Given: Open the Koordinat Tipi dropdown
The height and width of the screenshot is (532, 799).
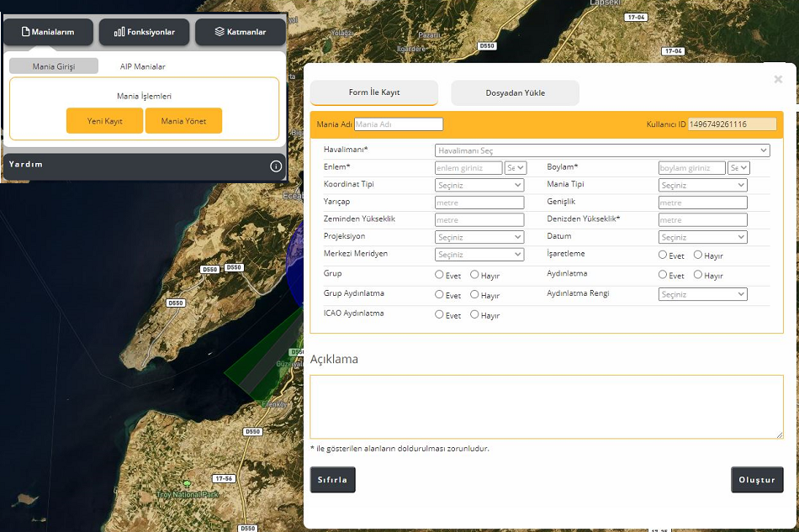Looking at the screenshot, I should click(479, 185).
